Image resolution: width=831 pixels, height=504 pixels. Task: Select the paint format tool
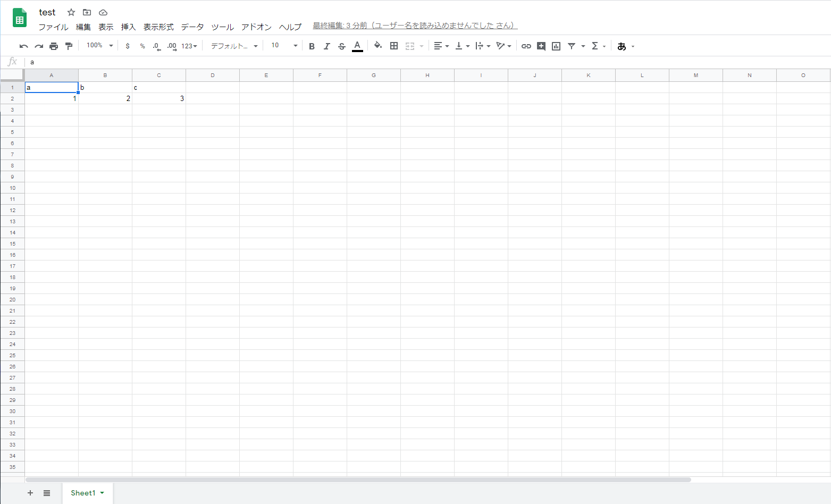click(x=69, y=46)
